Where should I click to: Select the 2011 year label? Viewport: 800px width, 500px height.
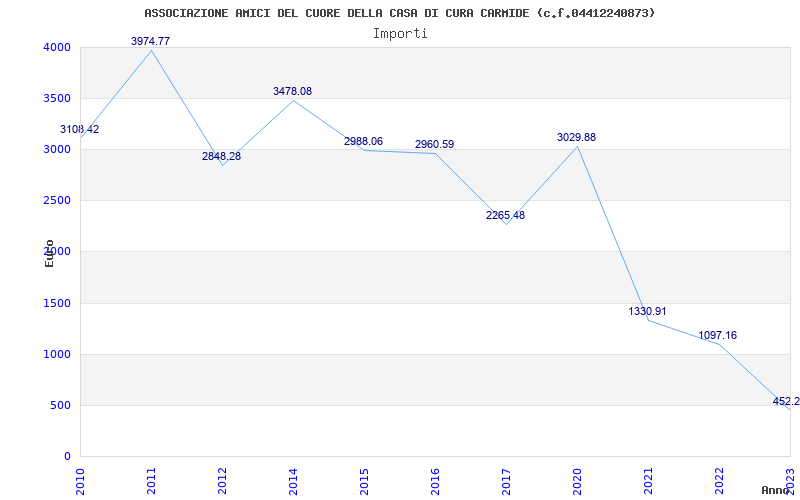pos(151,481)
